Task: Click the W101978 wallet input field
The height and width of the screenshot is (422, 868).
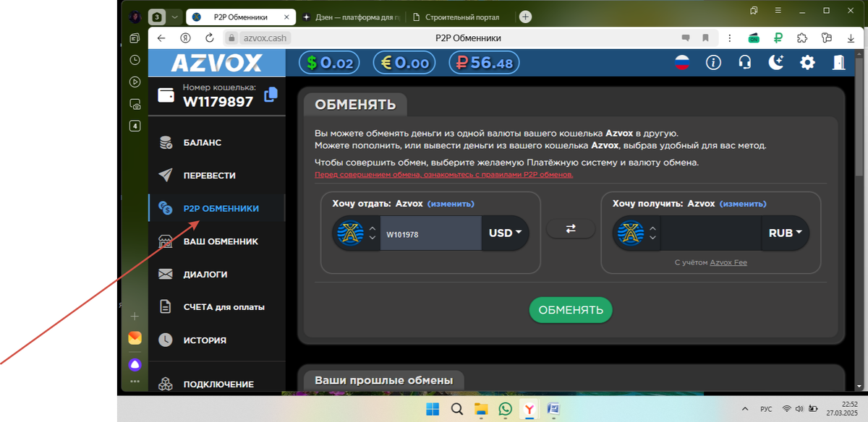Action: (431, 233)
